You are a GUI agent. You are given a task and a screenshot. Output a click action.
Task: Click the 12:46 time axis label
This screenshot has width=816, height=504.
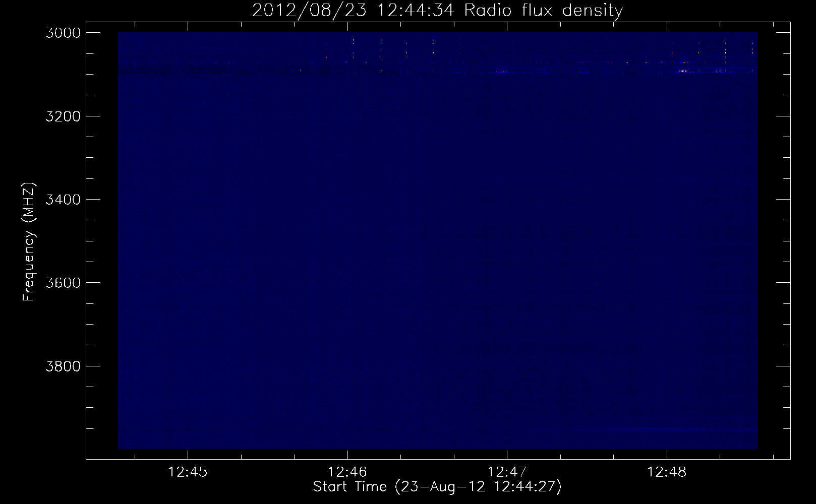(347, 472)
